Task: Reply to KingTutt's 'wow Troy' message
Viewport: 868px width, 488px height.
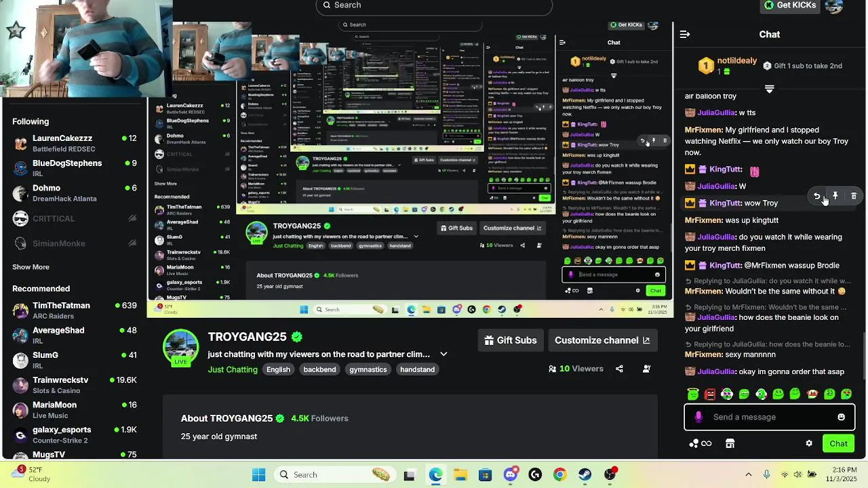Action: coord(817,196)
